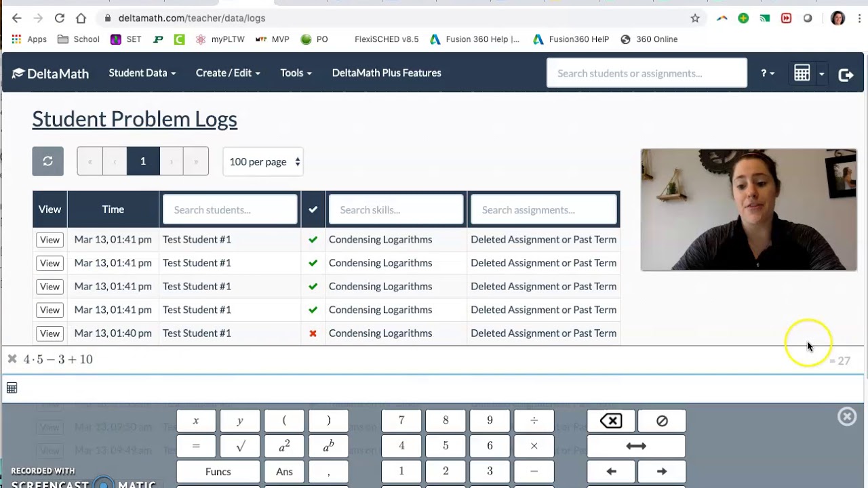Viewport: 868px width, 488px height.
Task: Open the 100 per page dropdown
Action: click(263, 161)
